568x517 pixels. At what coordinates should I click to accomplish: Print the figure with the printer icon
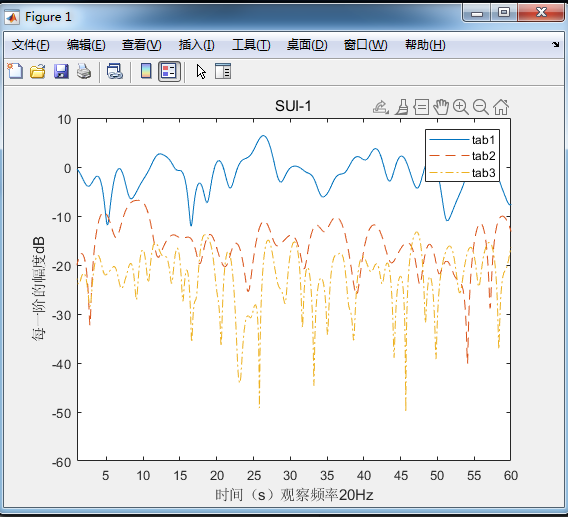point(84,71)
